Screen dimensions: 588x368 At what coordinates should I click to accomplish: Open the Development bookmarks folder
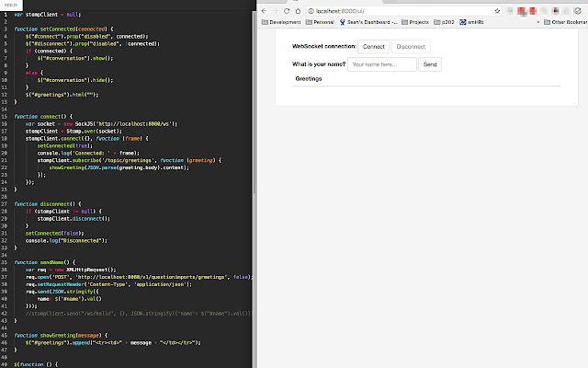click(x=280, y=20)
